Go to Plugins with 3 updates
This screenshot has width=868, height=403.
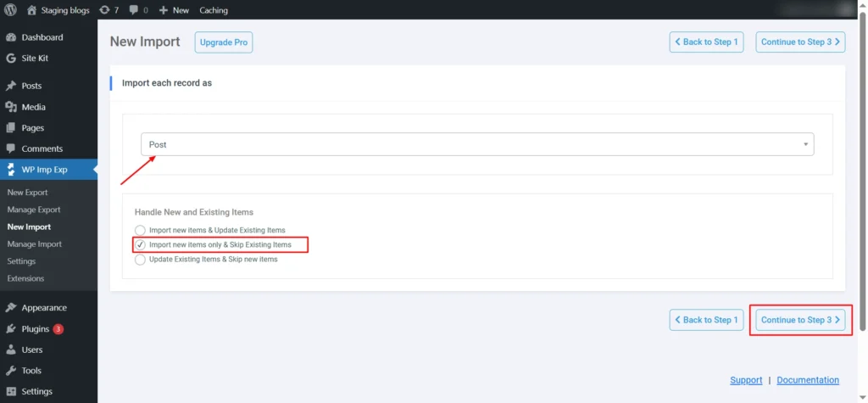36,328
